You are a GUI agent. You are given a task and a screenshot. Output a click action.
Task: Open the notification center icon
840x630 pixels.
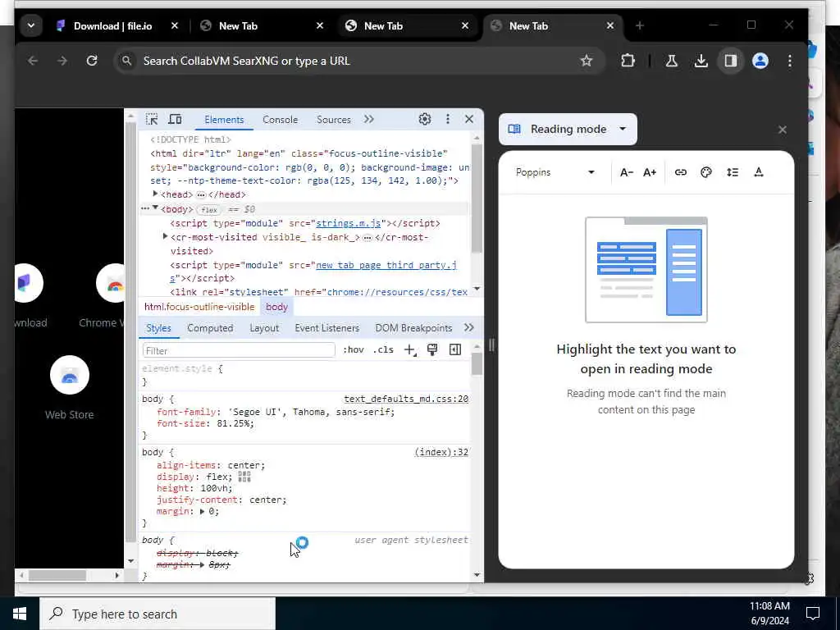[813, 614]
